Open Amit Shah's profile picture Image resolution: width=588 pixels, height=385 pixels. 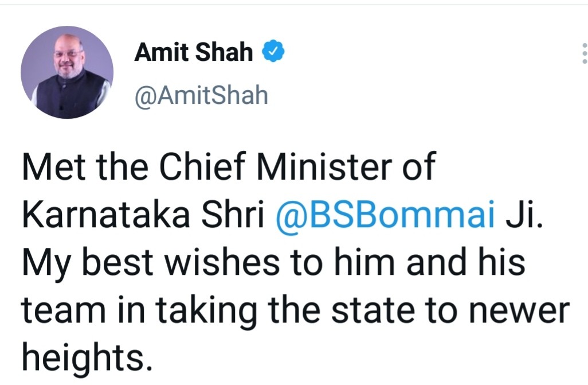click(x=67, y=72)
